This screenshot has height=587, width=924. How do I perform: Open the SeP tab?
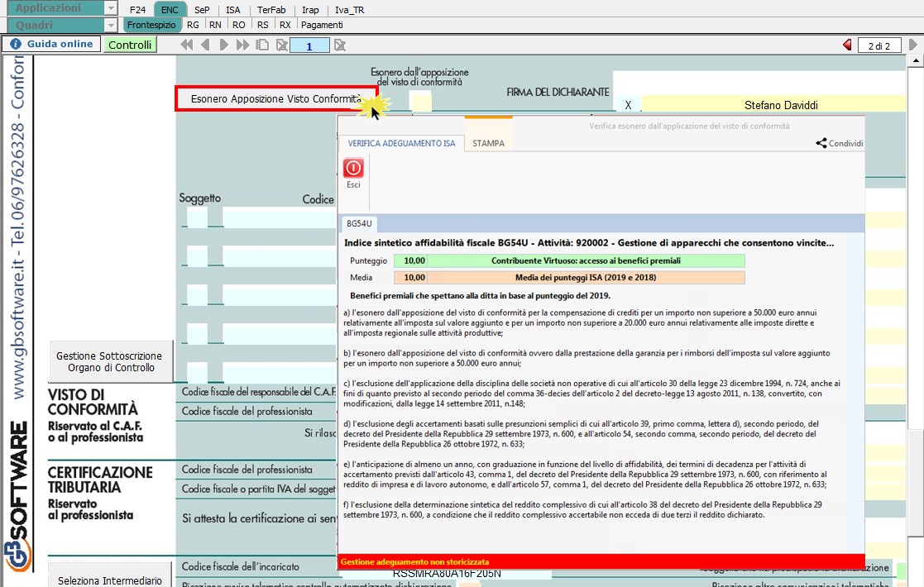click(x=202, y=9)
